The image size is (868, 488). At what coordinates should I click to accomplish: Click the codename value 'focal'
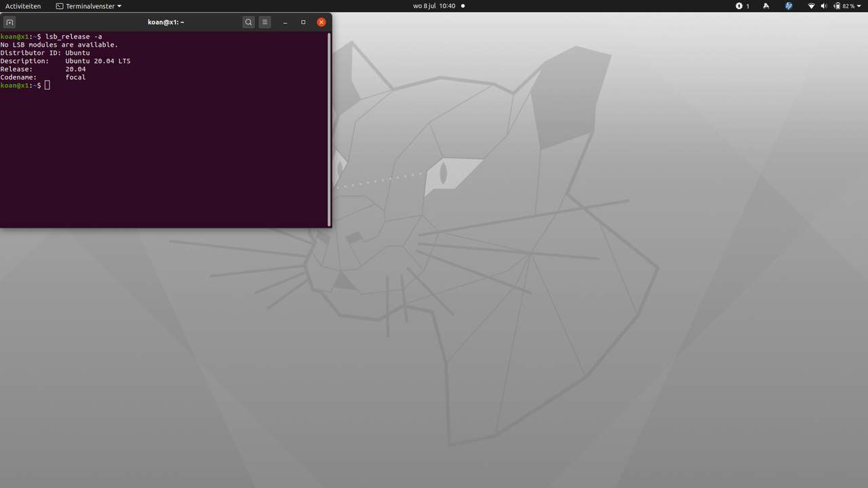pyautogui.click(x=76, y=77)
